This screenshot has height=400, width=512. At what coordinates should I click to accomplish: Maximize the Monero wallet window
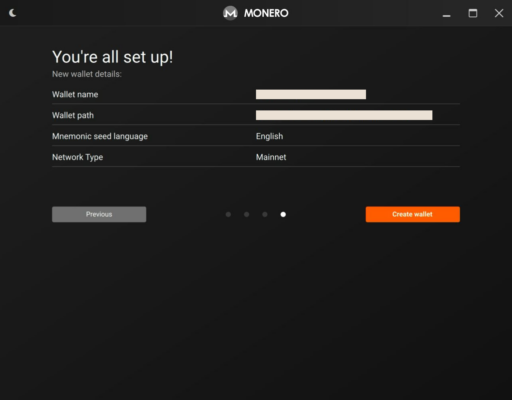pos(473,13)
